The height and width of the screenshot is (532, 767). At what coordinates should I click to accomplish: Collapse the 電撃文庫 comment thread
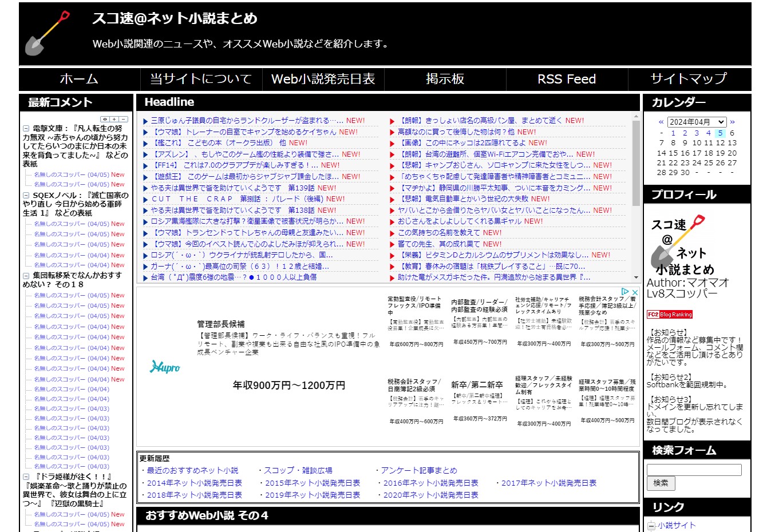(x=26, y=129)
